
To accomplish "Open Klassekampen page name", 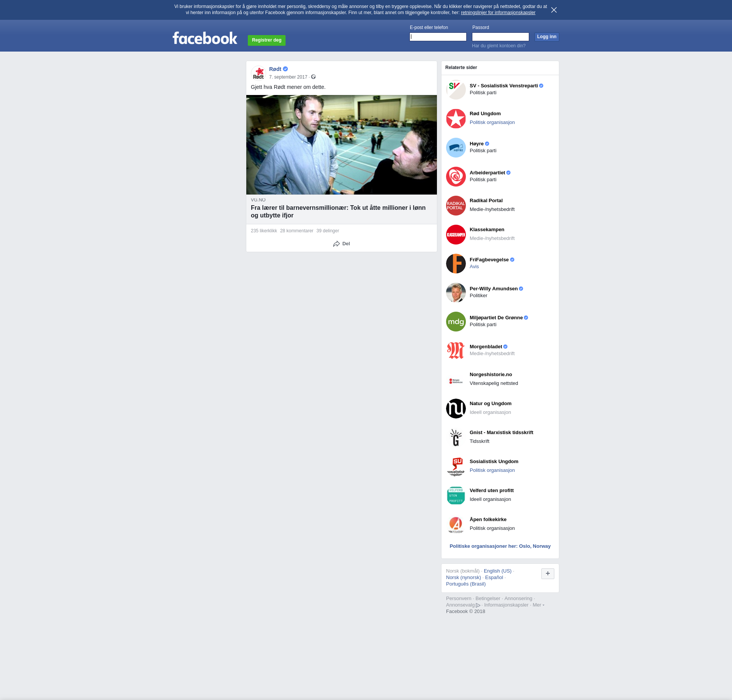I will pyautogui.click(x=487, y=230).
